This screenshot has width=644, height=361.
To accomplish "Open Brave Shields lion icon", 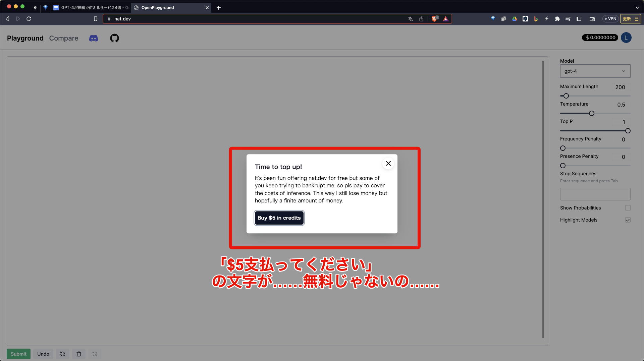I will click(435, 19).
